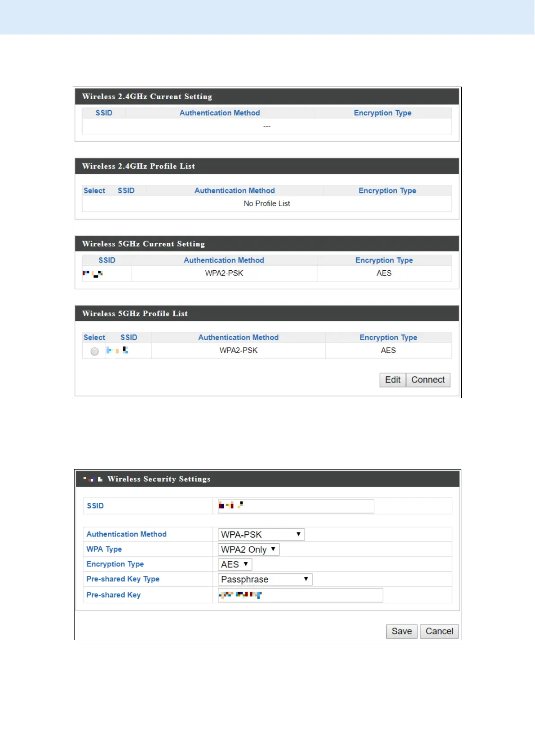Click Authentication Method header in 2.4GHz Current Setting
This screenshot has height=756, width=535.
(x=220, y=113)
